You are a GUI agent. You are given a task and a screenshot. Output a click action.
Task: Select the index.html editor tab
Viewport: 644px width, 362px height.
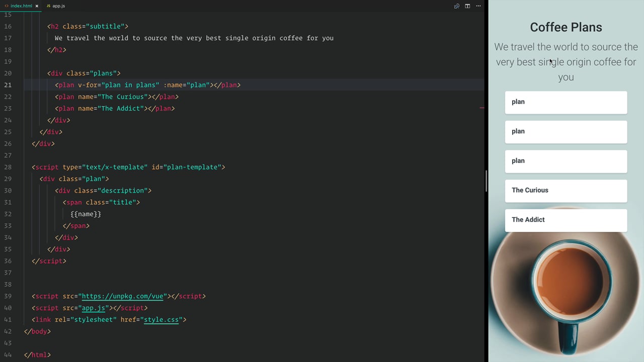21,6
